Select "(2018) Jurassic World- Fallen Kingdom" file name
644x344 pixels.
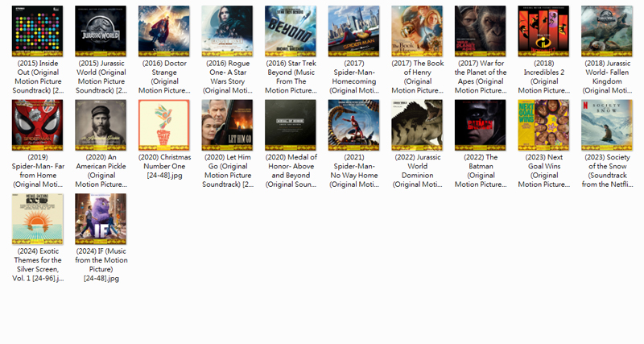607,77
